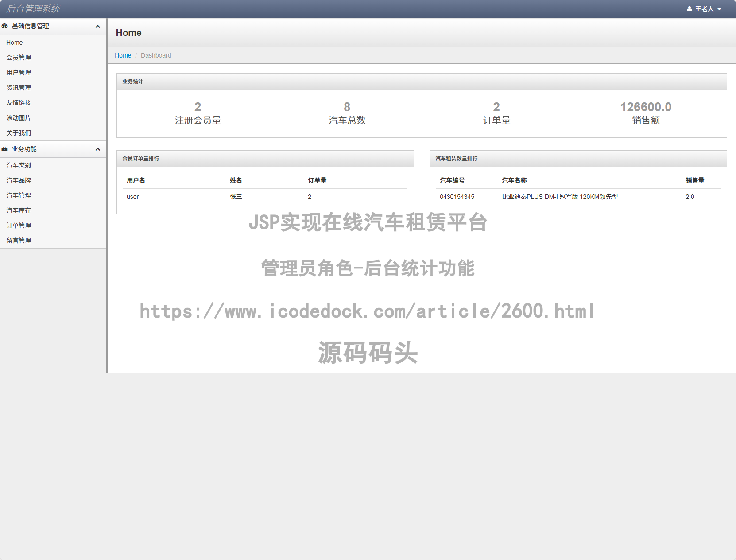Click the dashboard icon beside 基础信息管理
This screenshot has height=560, width=736.
point(4,26)
